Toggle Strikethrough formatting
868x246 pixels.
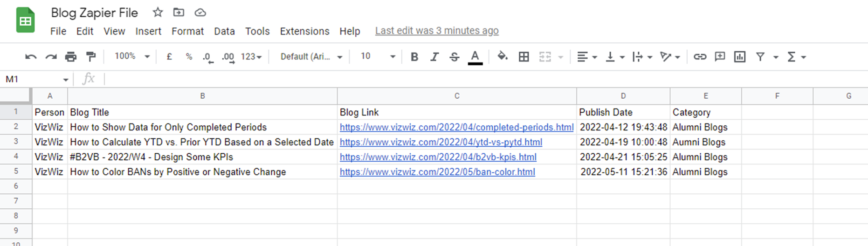[x=455, y=57]
